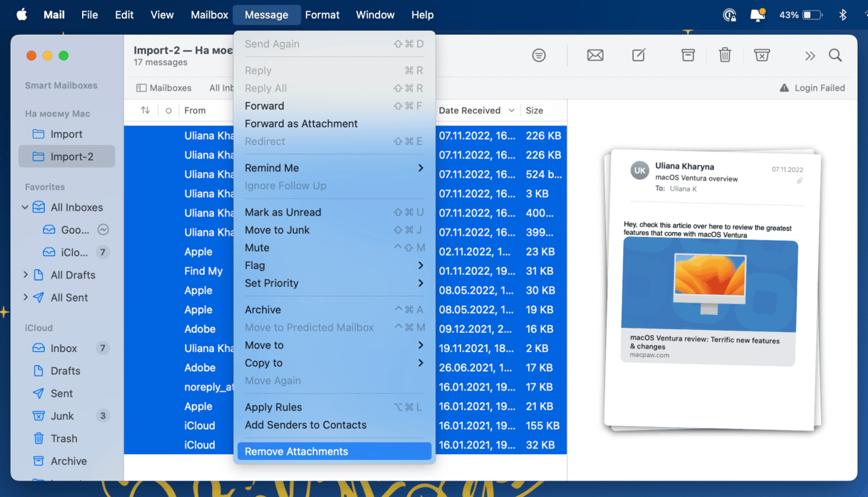Open the Mailbox menu in menu bar

(x=209, y=15)
